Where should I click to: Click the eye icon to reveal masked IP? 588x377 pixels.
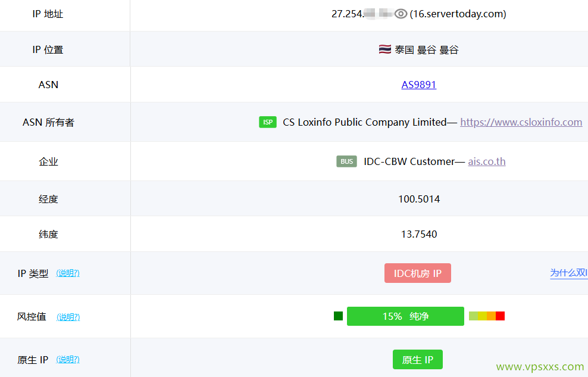(x=400, y=14)
